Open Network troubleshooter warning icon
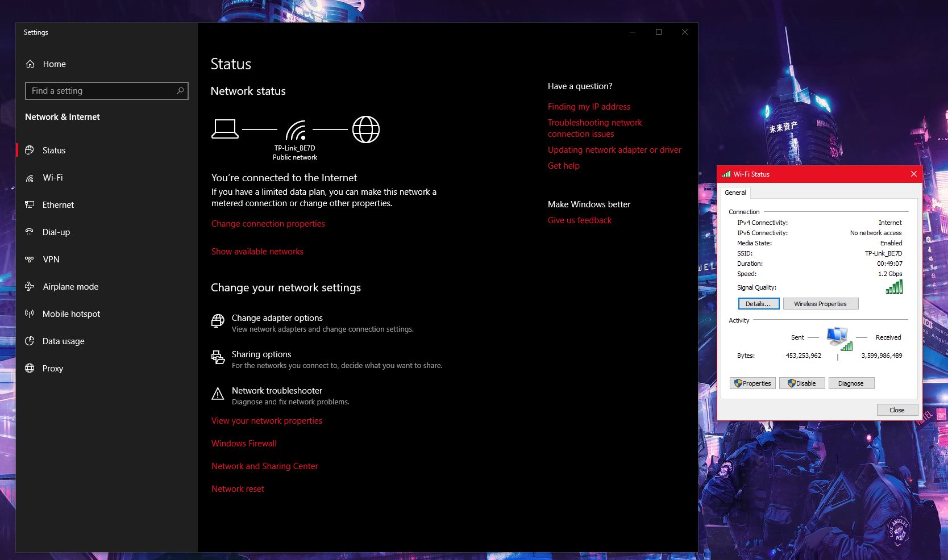Screen dimensions: 948x560 pos(218,394)
